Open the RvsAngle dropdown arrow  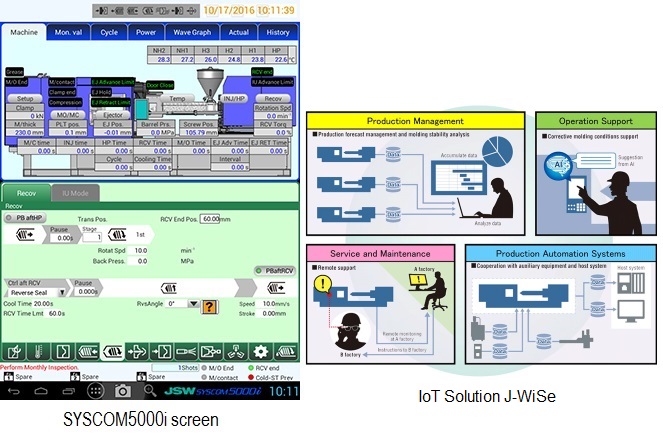pyautogui.click(x=193, y=304)
